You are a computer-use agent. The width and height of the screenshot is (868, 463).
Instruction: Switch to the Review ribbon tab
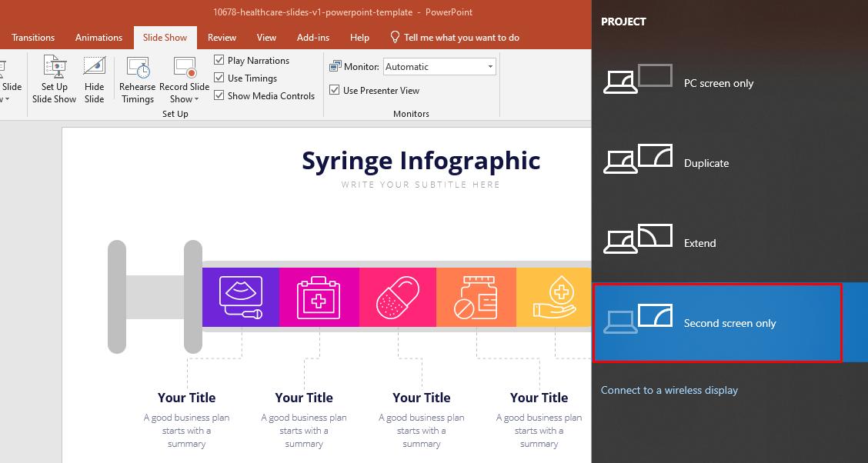click(222, 36)
